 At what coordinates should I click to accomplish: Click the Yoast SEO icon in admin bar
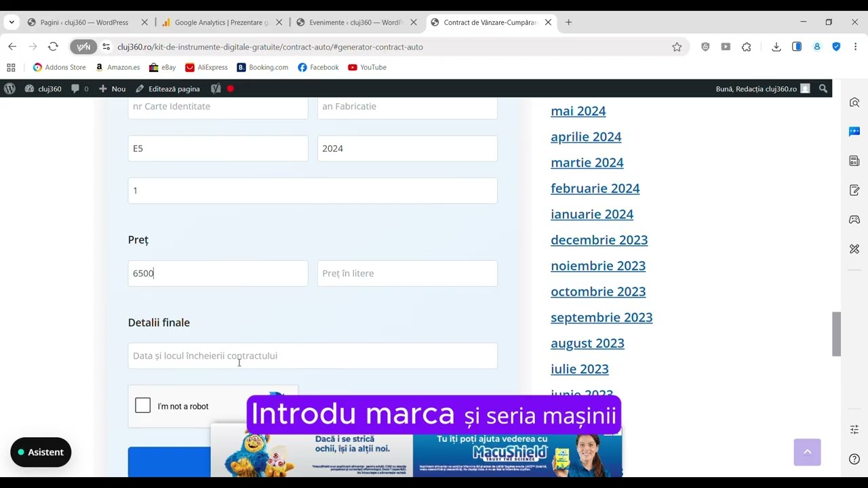pos(216,89)
